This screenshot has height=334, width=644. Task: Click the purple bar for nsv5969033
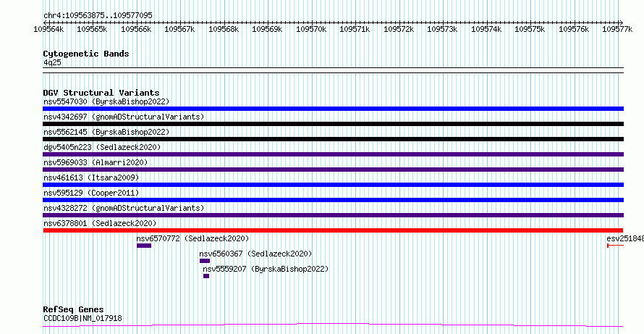(333, 170)
